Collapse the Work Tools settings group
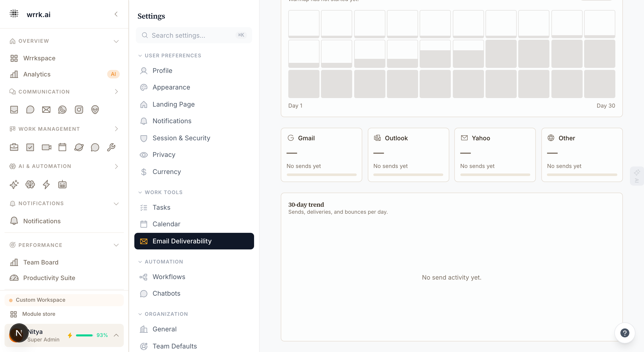The image size is (644, 352). pos(140,192)
